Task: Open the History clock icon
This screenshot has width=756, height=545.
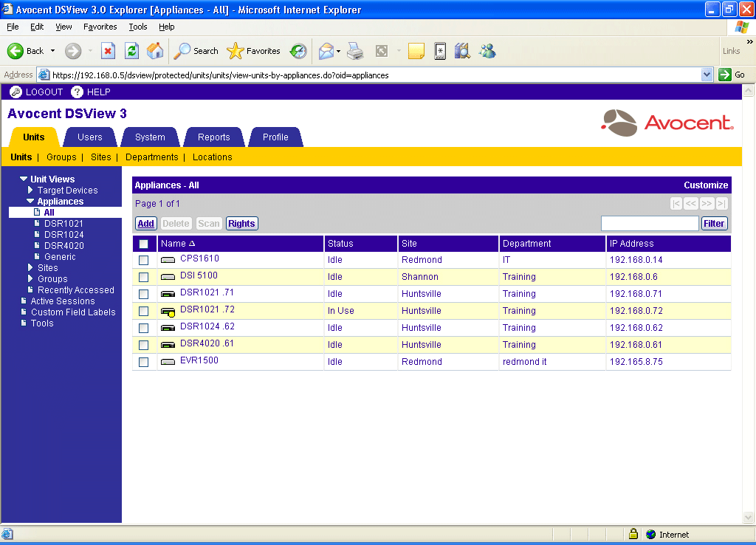Action: click(x=298, y=51)
